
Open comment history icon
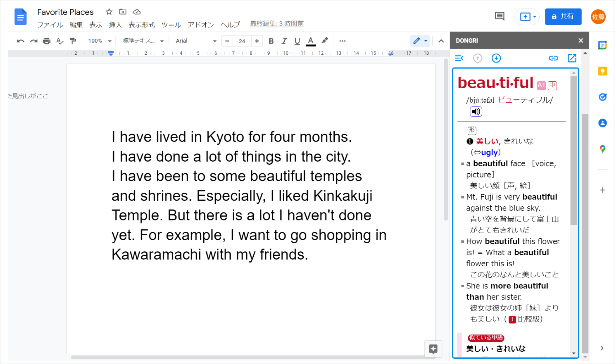coord(500,16)
